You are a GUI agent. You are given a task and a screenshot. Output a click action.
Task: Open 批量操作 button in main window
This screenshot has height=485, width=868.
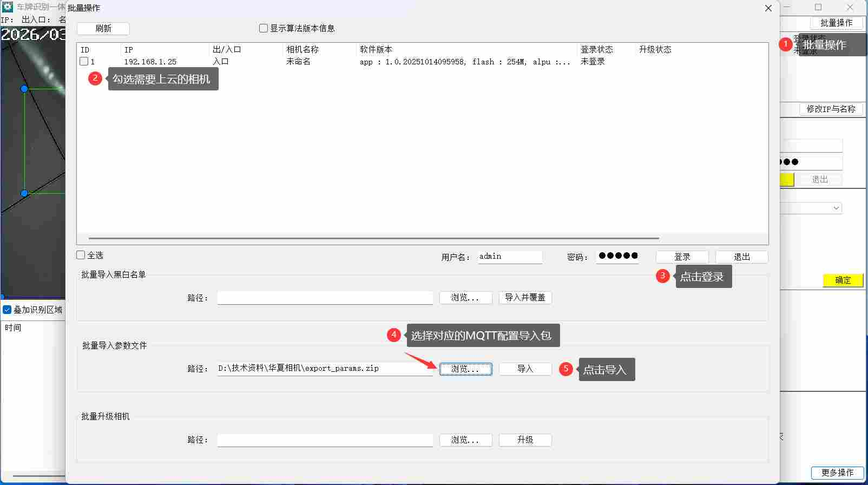[837, 23]
